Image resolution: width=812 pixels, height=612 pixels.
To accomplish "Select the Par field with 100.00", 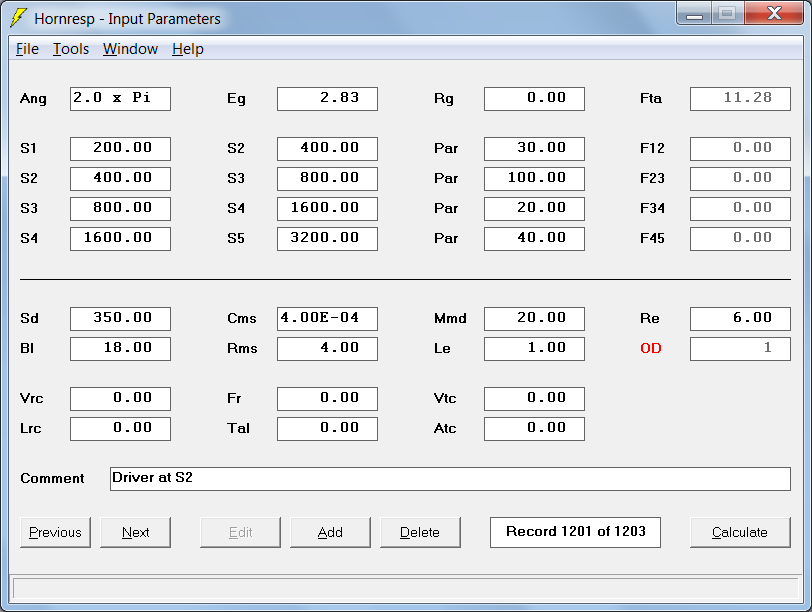I will coord(534,179).
